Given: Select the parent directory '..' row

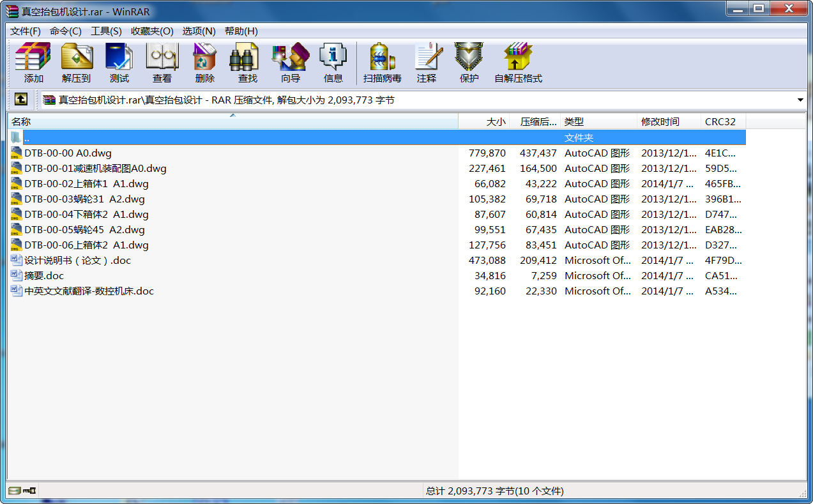Looking at the screenshot, I should [x=377, y=137].
